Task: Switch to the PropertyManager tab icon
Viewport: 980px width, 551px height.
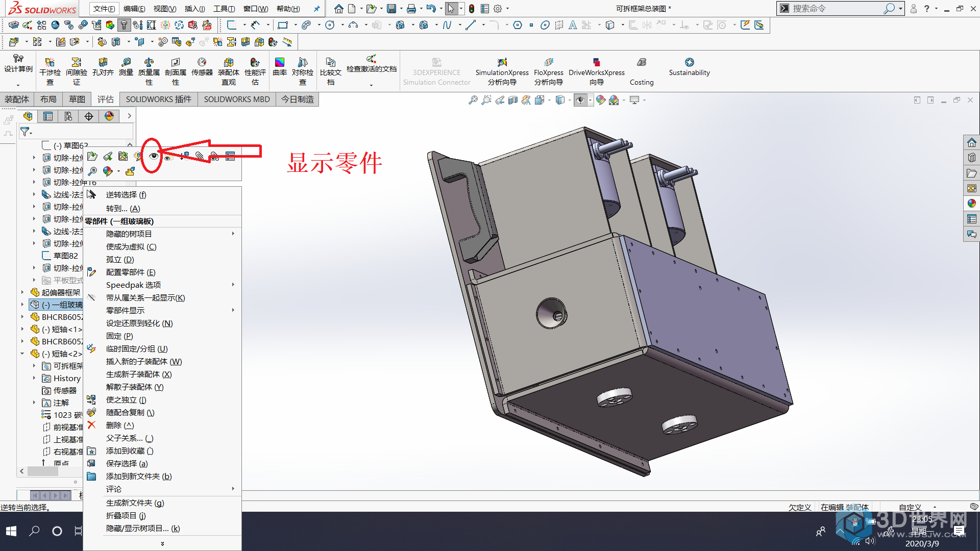Action: click(x=48, y=116)
